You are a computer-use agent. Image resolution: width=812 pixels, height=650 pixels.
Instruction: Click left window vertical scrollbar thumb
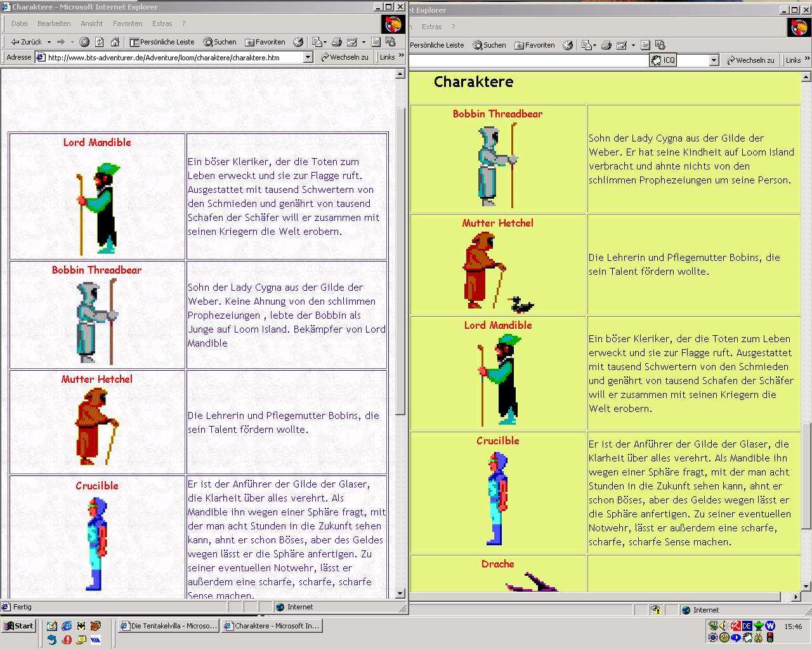tap(400, 262)
